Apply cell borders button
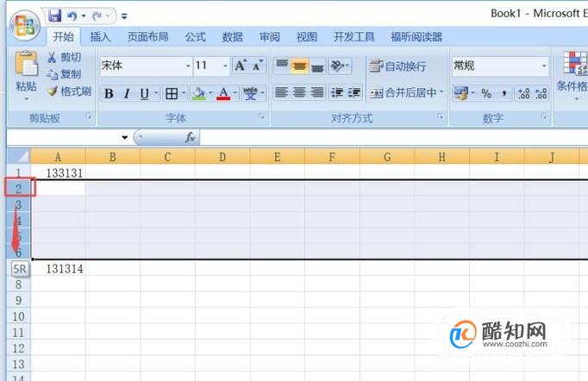 (x=172, y=93)
